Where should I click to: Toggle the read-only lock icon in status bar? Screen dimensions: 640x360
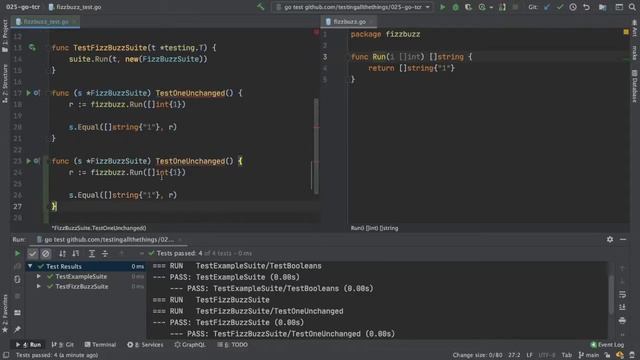607,355
